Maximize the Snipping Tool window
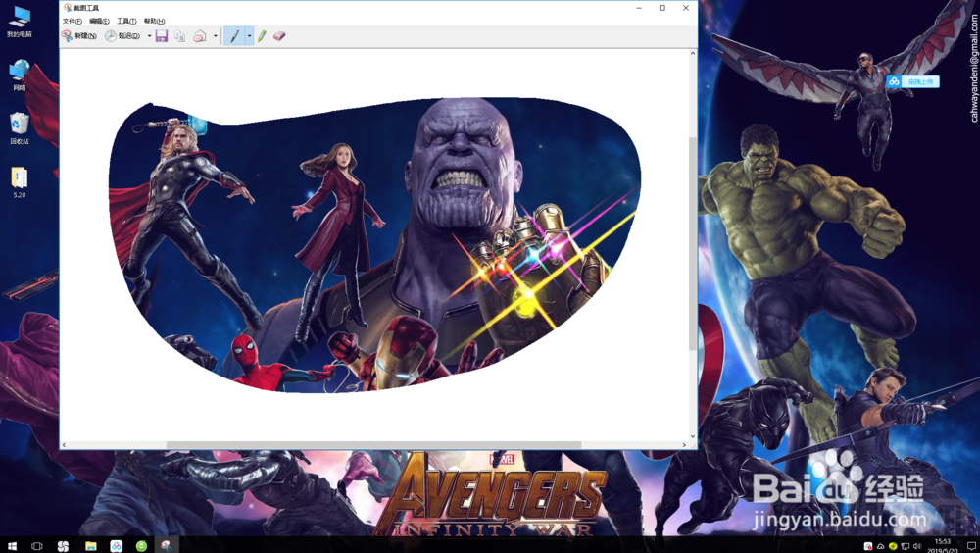The image size is (980, 553). (662, 8)
